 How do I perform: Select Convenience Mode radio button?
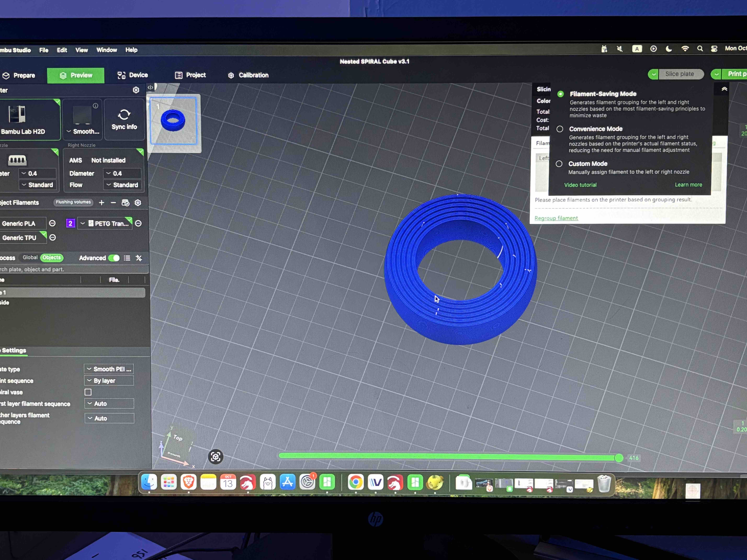(560, 129)
